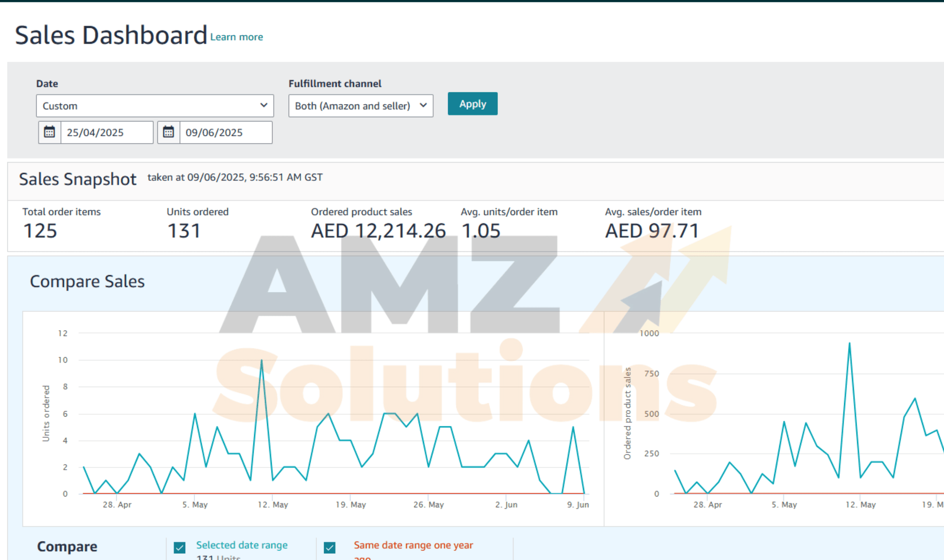Click the Avg. sales/order item AED 97.71 value
This screenshot has width=944, height=560.
652,231
